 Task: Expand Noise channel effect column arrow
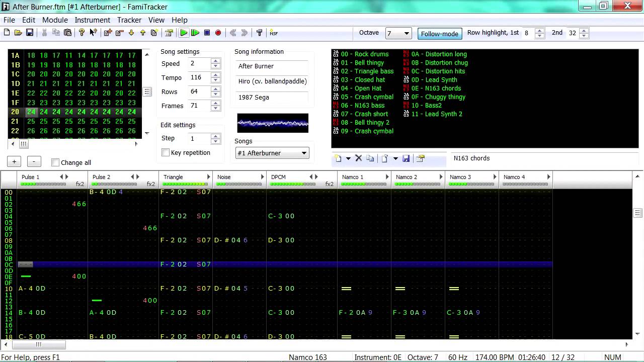point(262,177)
